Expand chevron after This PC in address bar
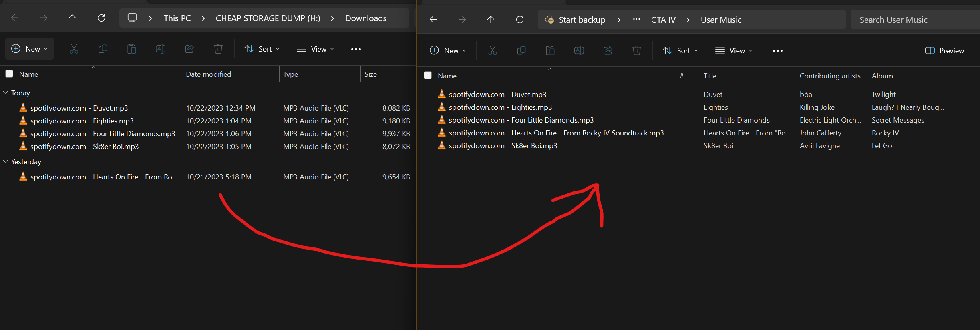The width and height of the screenshot is (980, 330). click(203, 18)
